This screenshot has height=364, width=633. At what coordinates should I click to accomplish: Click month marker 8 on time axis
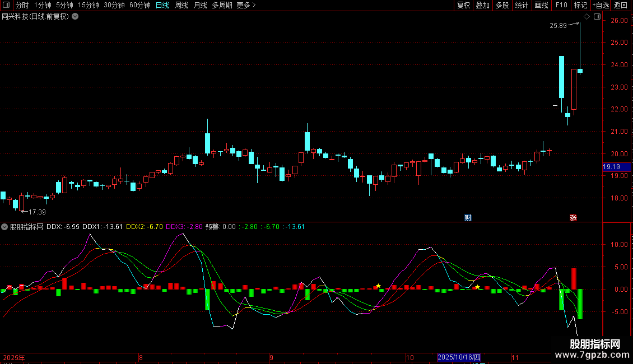click(x=141, y=357)
